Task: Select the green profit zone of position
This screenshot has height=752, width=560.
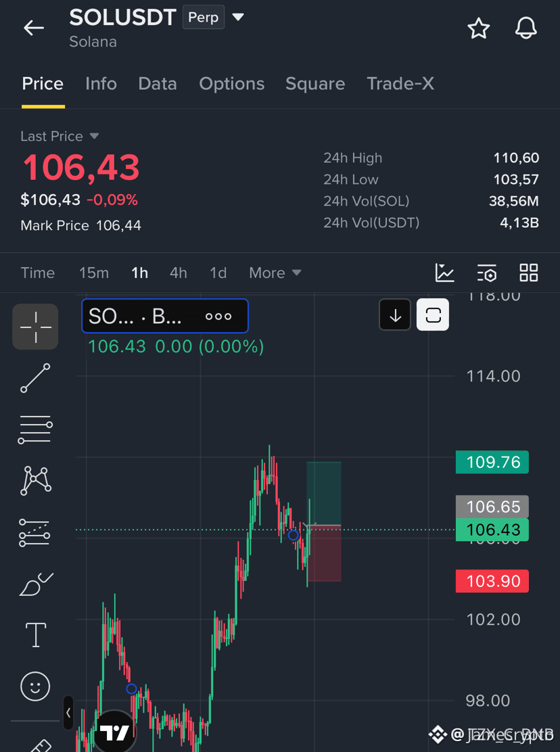Action: coord(324,494)
